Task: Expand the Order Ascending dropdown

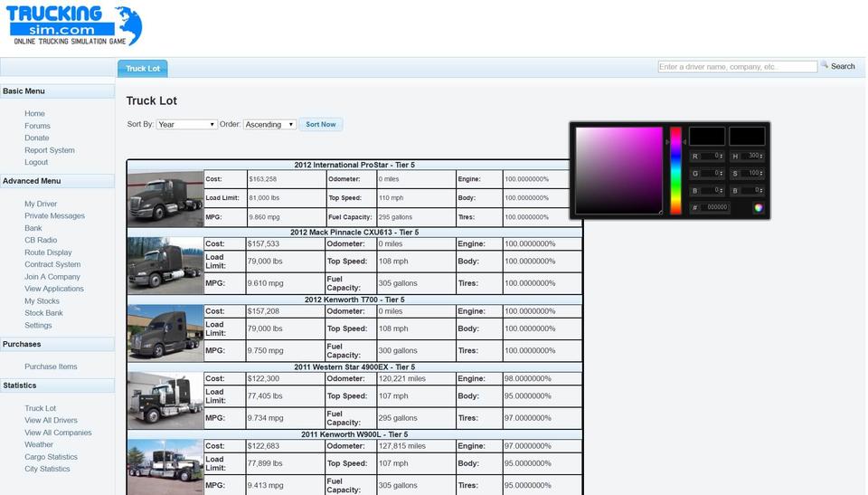Action: [x=269, y=125]
